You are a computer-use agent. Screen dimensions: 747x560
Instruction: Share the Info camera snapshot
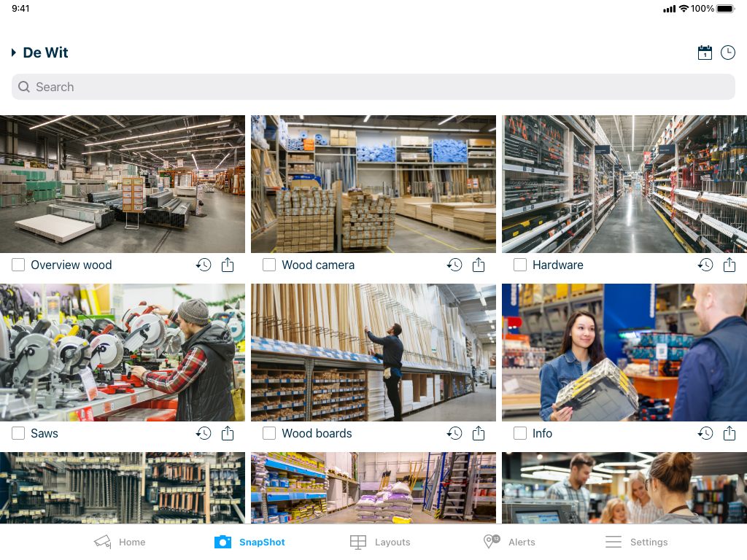click(729, 433)
